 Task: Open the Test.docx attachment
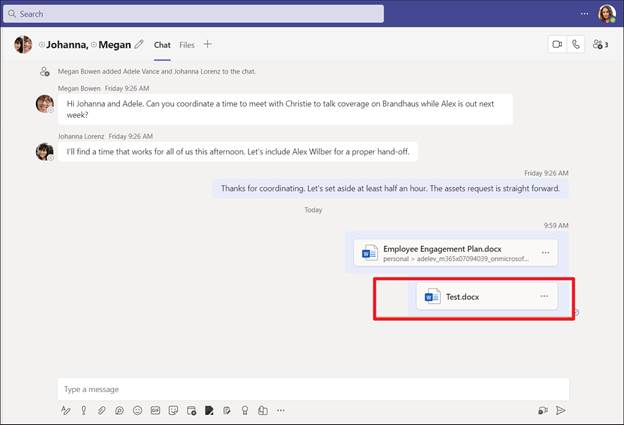tap(487, 296)
